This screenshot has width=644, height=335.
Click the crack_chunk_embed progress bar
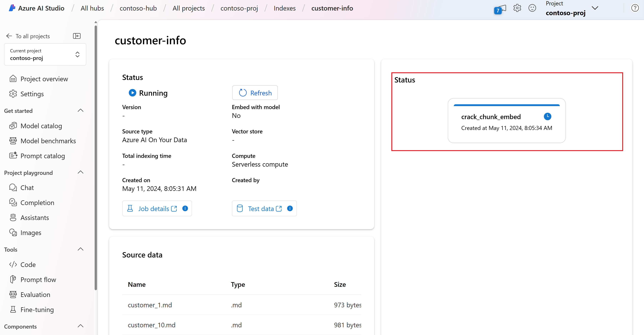[x=507, y=105]
